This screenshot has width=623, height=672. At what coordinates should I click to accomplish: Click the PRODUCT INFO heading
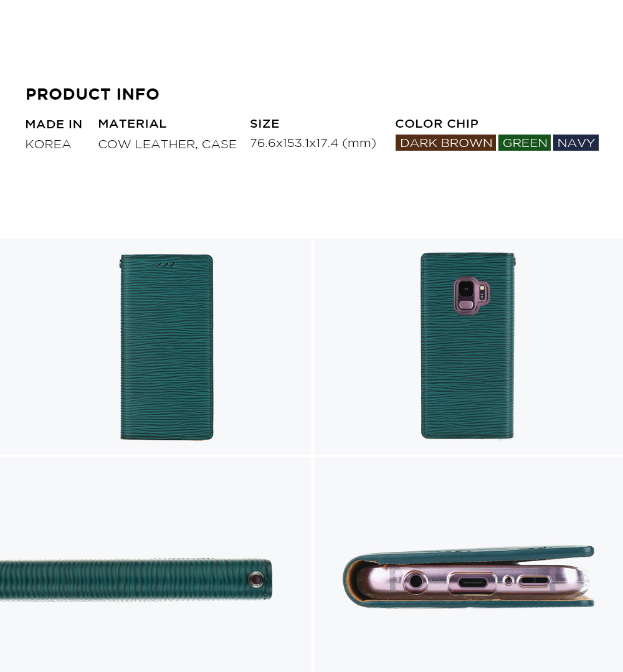click(92, 94)
